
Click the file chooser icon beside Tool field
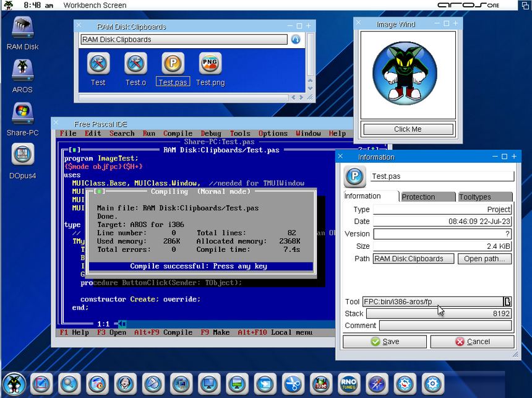[507, 301]
